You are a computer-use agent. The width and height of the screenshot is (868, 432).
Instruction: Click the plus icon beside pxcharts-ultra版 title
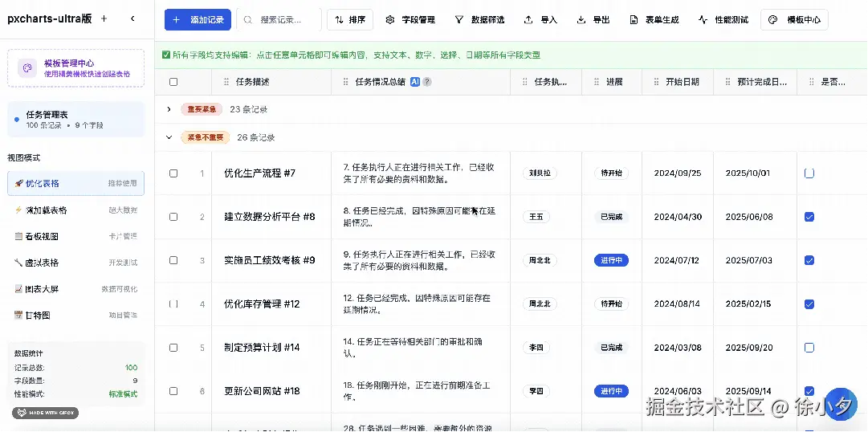point(104,18)
